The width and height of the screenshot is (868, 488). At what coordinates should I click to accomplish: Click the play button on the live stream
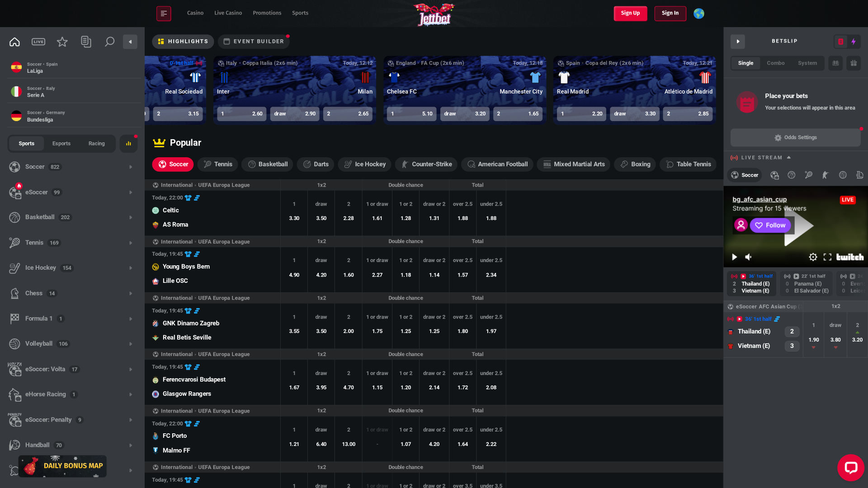coord(734,257)
